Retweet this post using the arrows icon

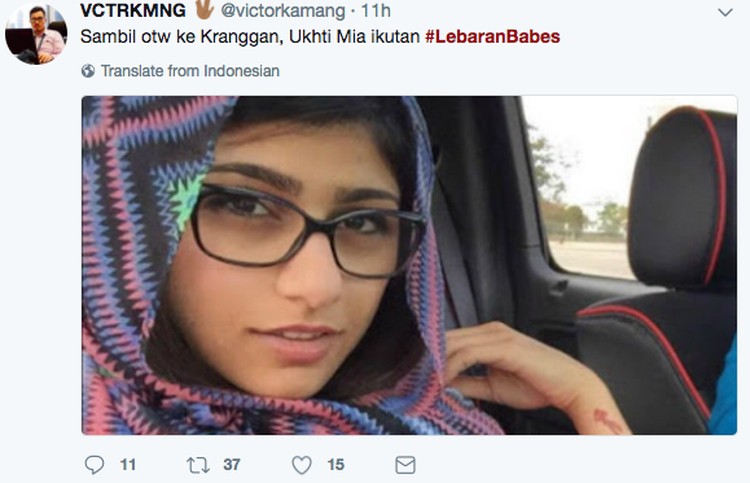198,465
